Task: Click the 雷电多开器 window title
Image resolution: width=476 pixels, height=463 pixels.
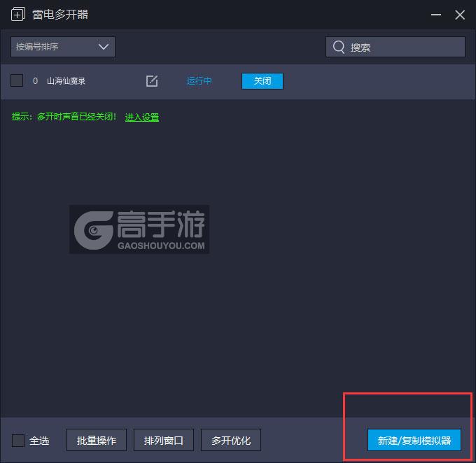Action: [60, 15]
